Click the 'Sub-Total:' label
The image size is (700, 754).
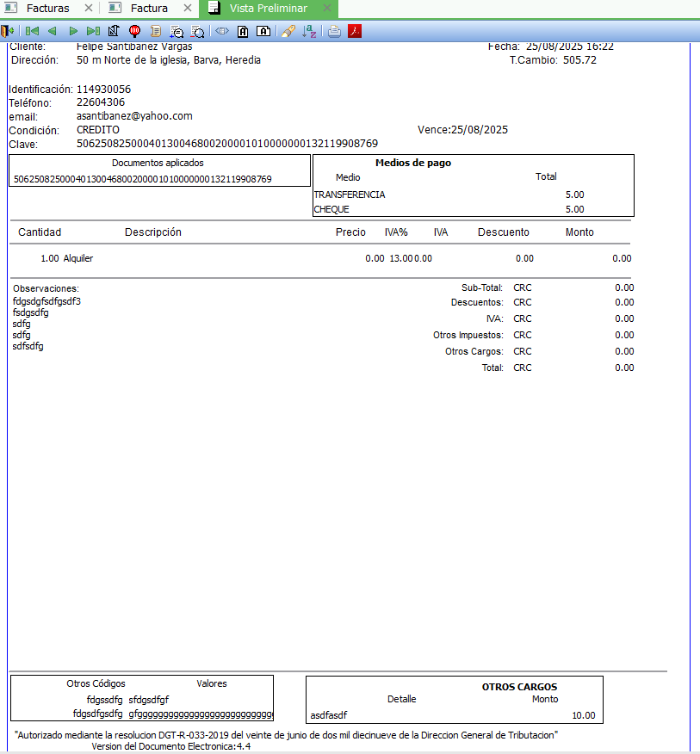(482, 288)
